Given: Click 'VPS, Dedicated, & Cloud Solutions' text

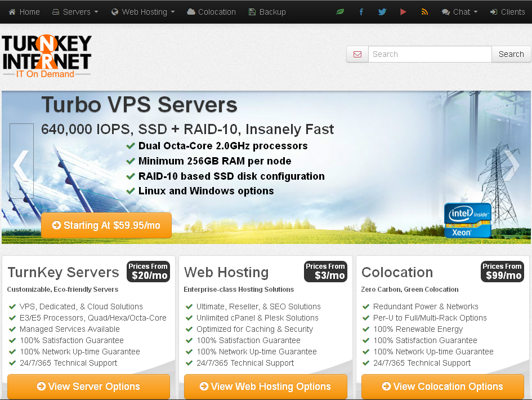Looking at the screenshot, I should pyautogui.click(x=81, y=306).
